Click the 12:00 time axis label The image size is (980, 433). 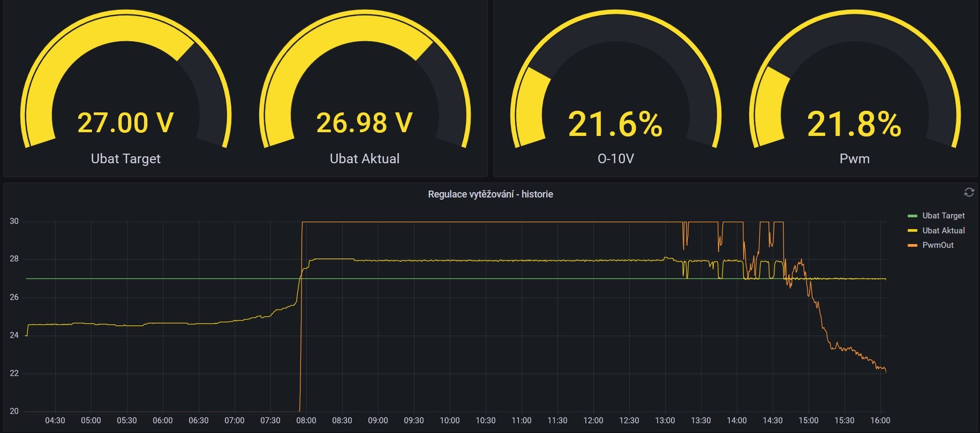click(x=593, y=421)
